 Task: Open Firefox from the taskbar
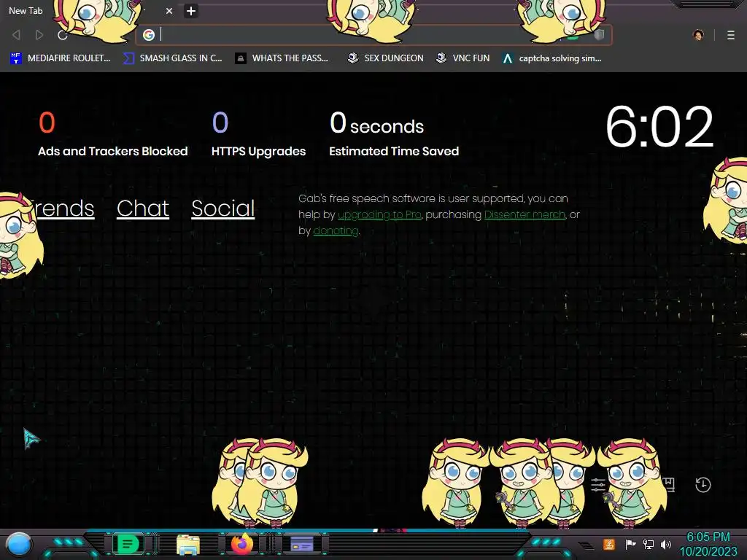(242, 544)
